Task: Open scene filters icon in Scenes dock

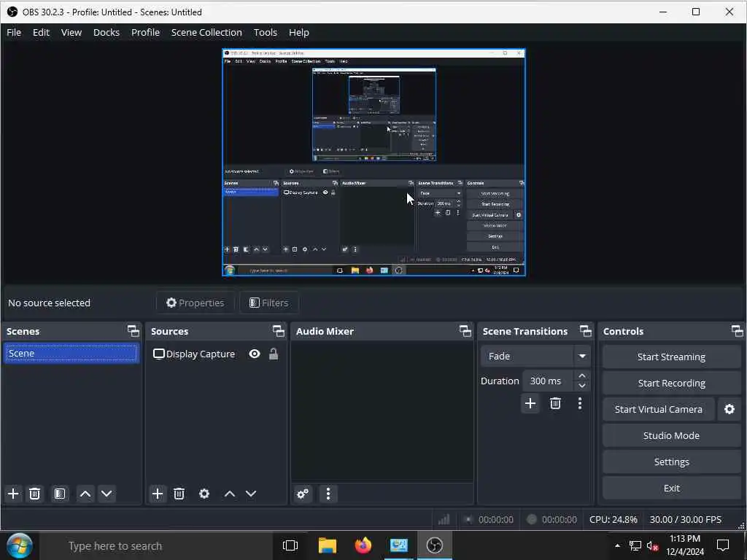Action: point(60,494)
